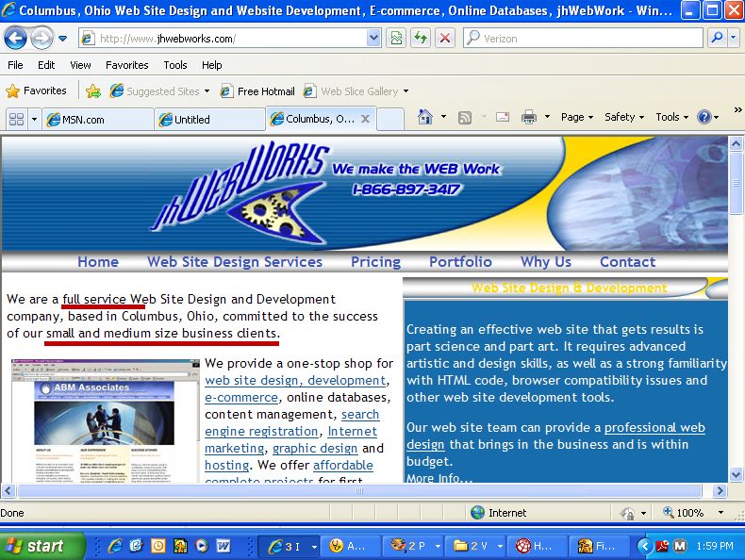This screenshot has width=745, height=560.
Task: Open search provider dropdown arrow
Action: click(733, 38)
